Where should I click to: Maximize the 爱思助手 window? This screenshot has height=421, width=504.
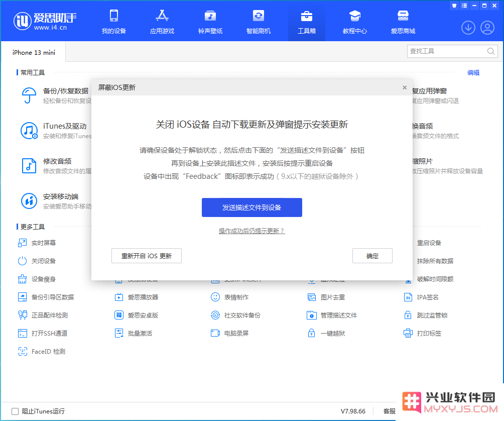[x=484, y=6]
